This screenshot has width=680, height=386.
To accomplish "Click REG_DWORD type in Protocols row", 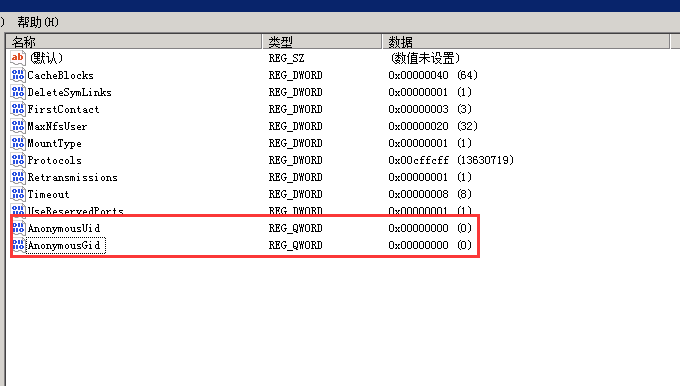I will click(295, 160).
